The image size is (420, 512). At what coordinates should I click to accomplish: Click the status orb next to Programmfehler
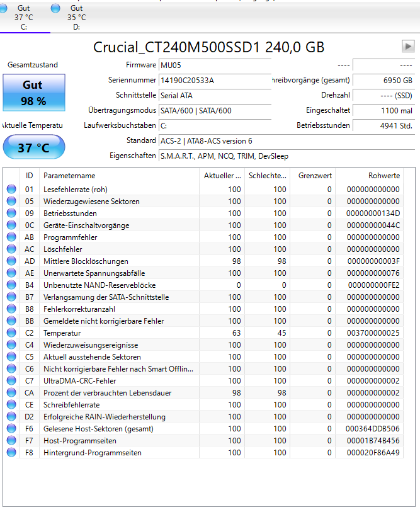click(x=11, y=237)
